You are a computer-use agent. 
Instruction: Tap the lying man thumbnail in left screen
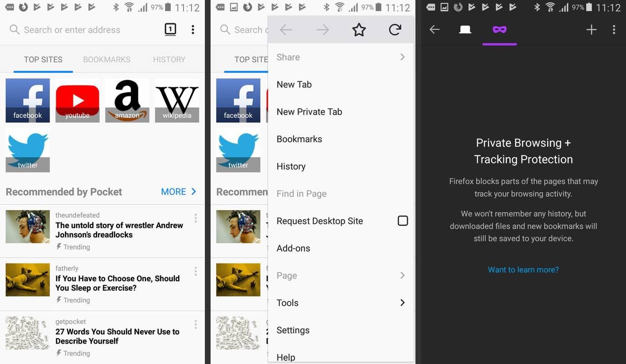click(x=28, y=280)
